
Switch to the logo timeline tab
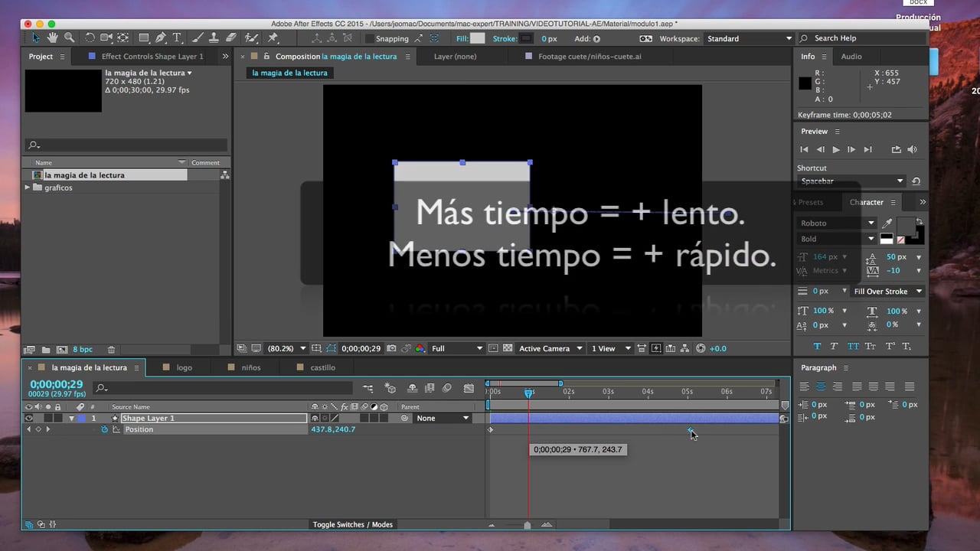pos(184,367)
